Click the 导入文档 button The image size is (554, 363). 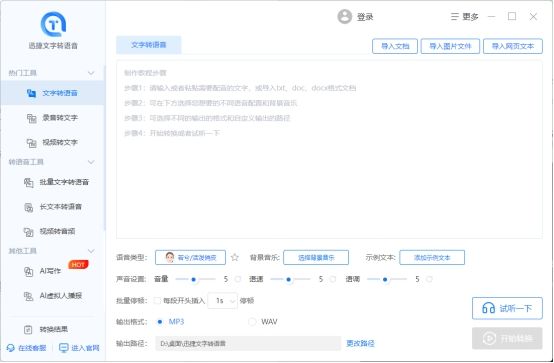click(x=395, y=46)
